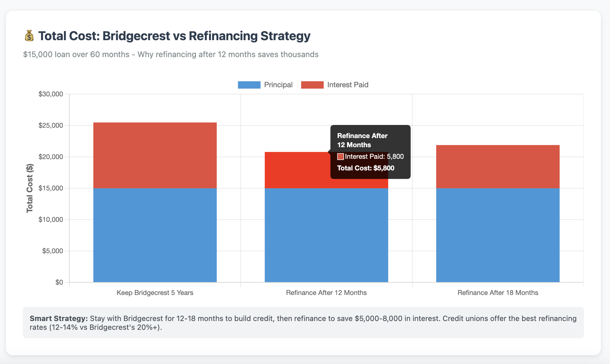Click the red Interest Paid legend swatch
The width and height of the screenshot is (610, 364).
coord(312,85)
